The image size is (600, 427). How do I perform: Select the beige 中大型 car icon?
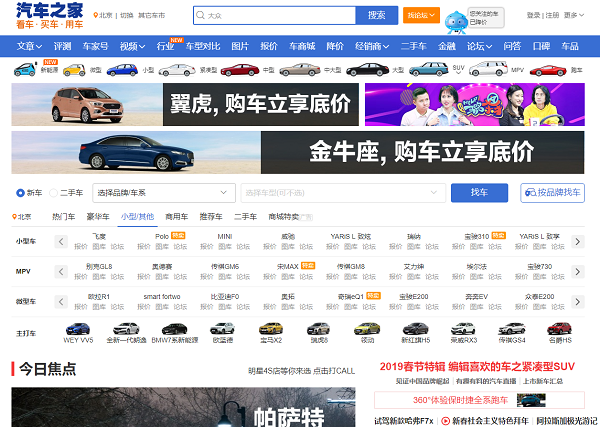point(300,70)
